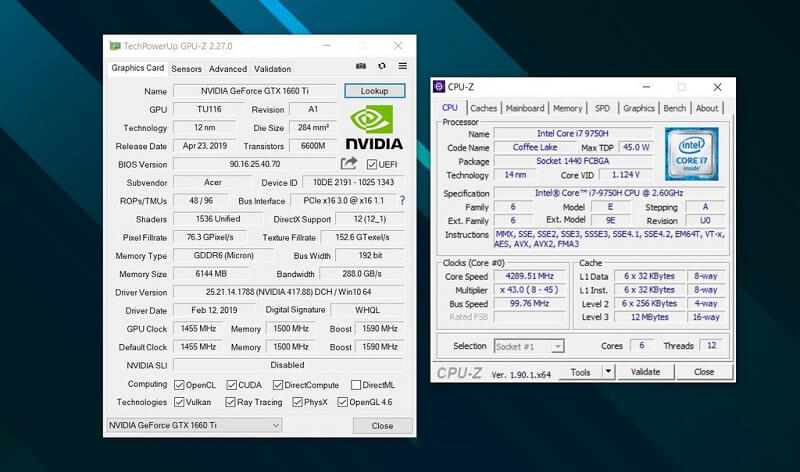Open the GPU-Z hamburger menu

click(403, 66)
